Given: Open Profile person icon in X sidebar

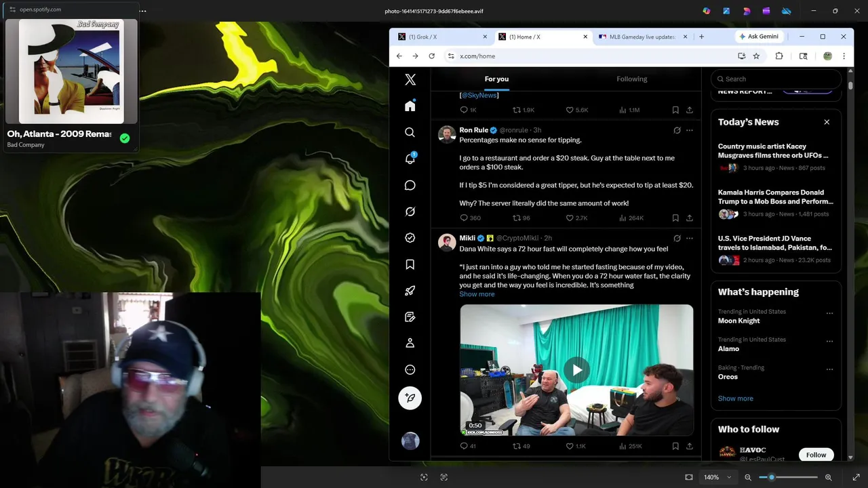Looking at the screenshot, I should [410, 343].
